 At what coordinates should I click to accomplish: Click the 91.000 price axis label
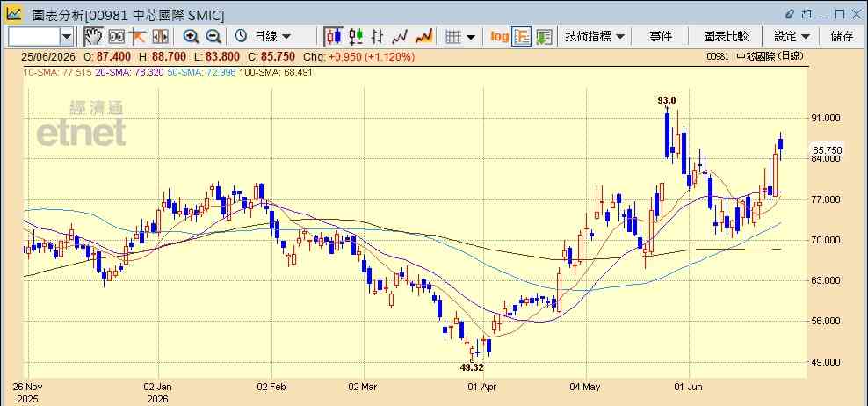pos(826,118)
